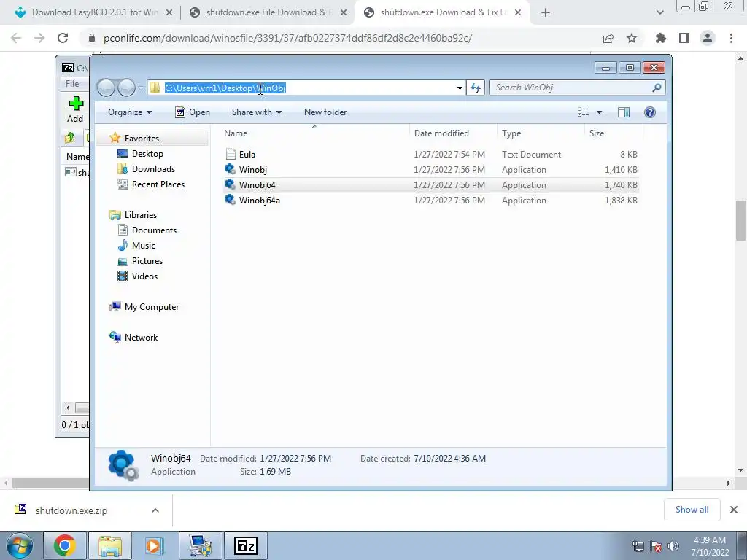Open the address bar history dropdown arrow
This screenshot has width=747, height=560.
[460, 87]
